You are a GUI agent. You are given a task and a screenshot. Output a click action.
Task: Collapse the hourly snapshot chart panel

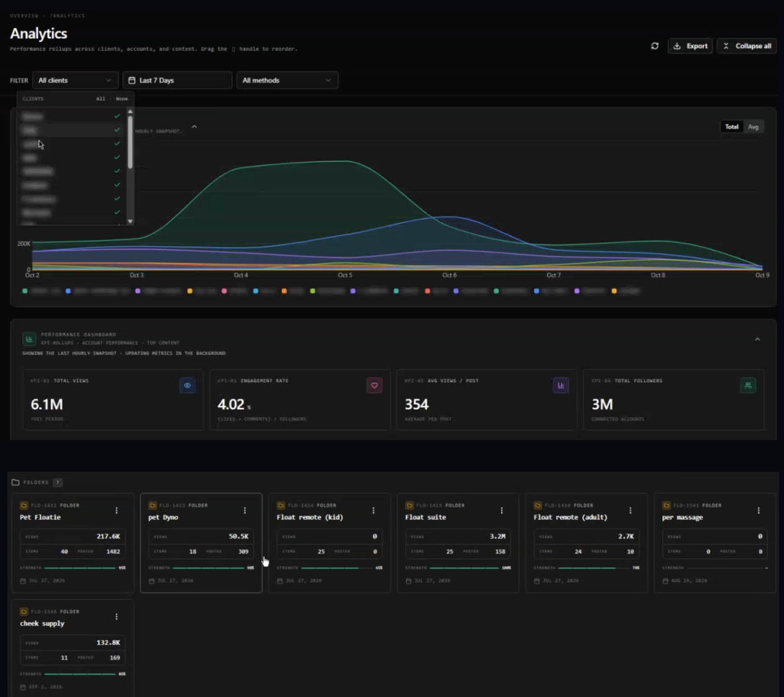(194, 127)
